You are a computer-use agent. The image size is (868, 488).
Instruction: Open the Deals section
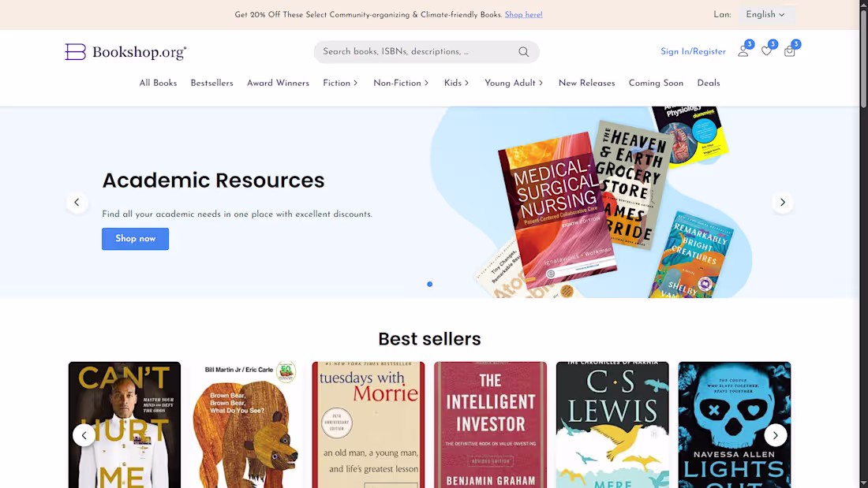point(708,82)
